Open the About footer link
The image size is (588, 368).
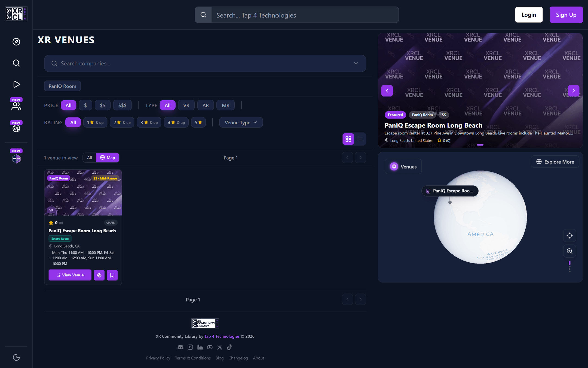click(258, 358)
